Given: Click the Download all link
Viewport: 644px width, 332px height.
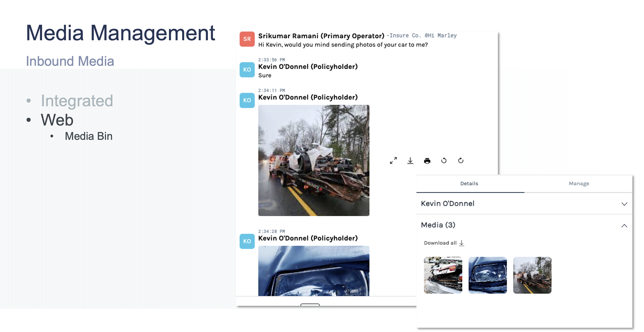Looking at the screenshot, I should coord(440,243).
